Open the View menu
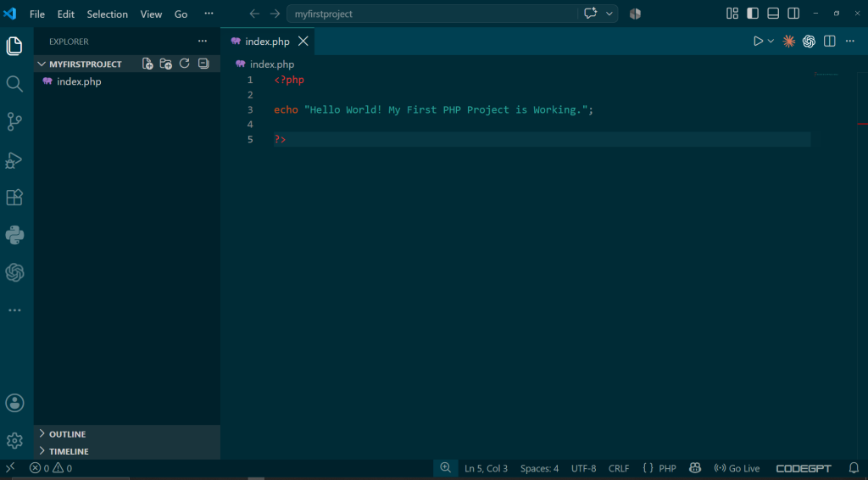This screenshot has width=868, height=480. click(x=151, y=14)
